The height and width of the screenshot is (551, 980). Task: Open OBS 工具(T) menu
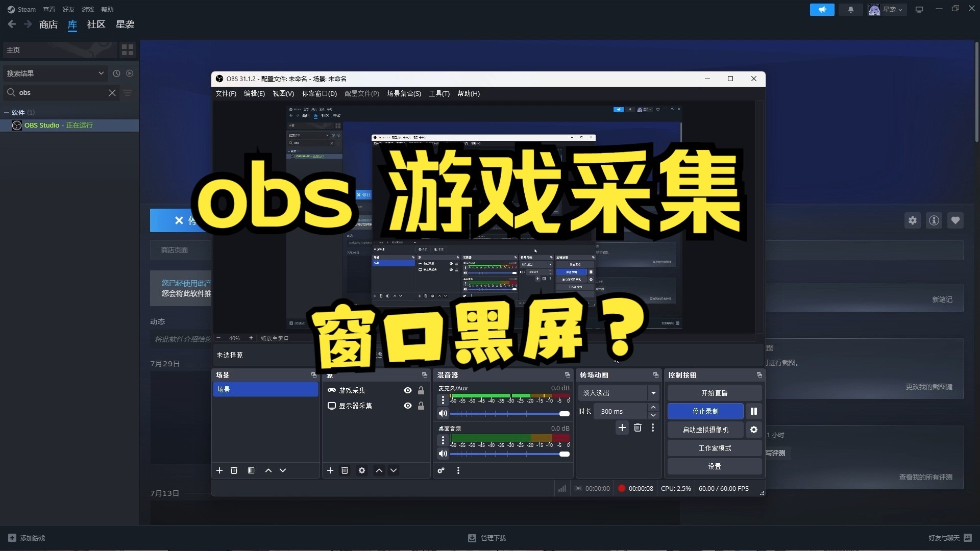[x=439, y=93]
